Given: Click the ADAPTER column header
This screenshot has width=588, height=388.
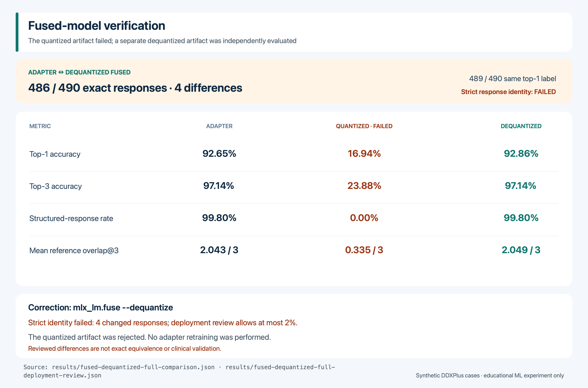Looking at the screenshot, I should pyautogui.click(x=219, y=126).
